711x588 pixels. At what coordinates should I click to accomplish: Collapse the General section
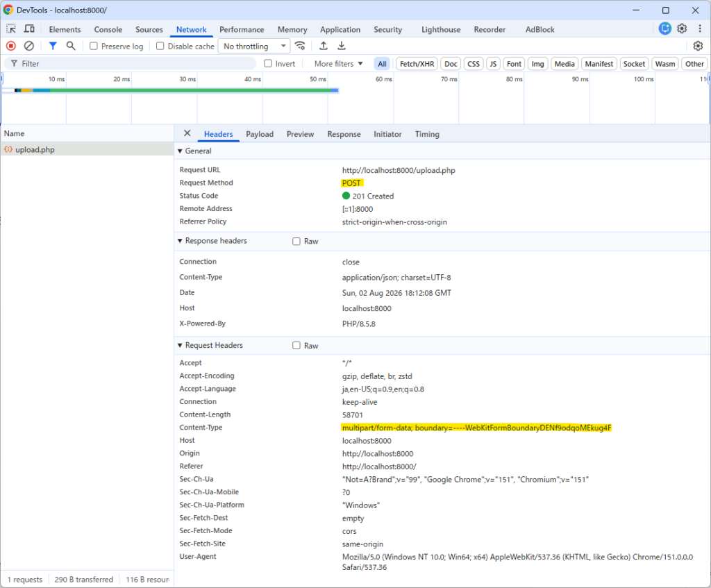pyautogui.click(x=180, y=151)
